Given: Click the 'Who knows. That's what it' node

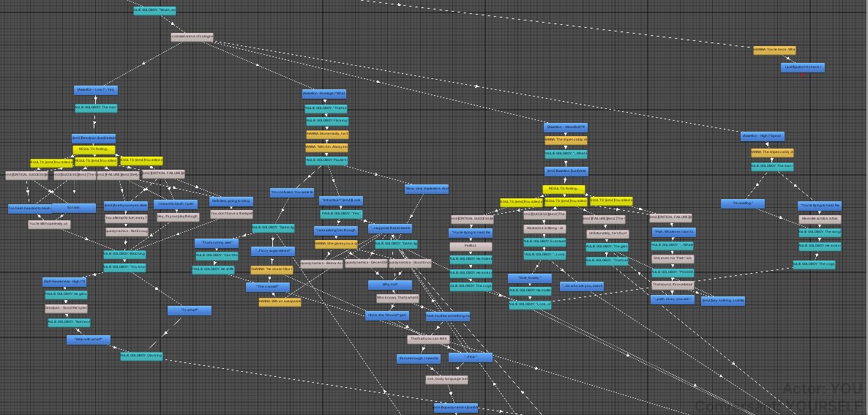Looking at the screenshot, I should point(398,298).
